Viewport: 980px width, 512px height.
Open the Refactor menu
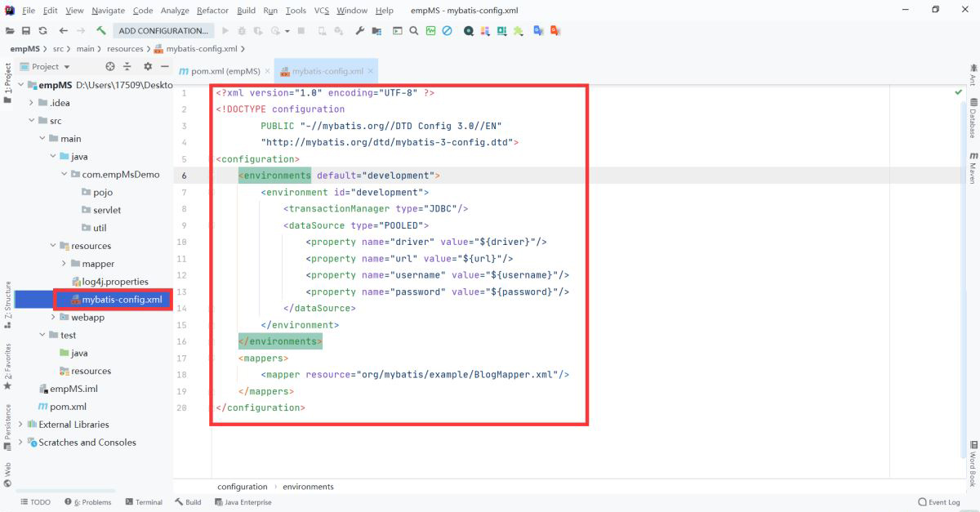pyautogui.click(x=212, y=11)
